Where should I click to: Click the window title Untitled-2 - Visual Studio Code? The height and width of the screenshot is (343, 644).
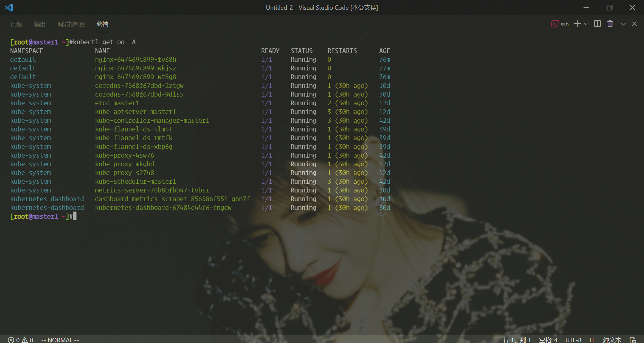point(307,7)
